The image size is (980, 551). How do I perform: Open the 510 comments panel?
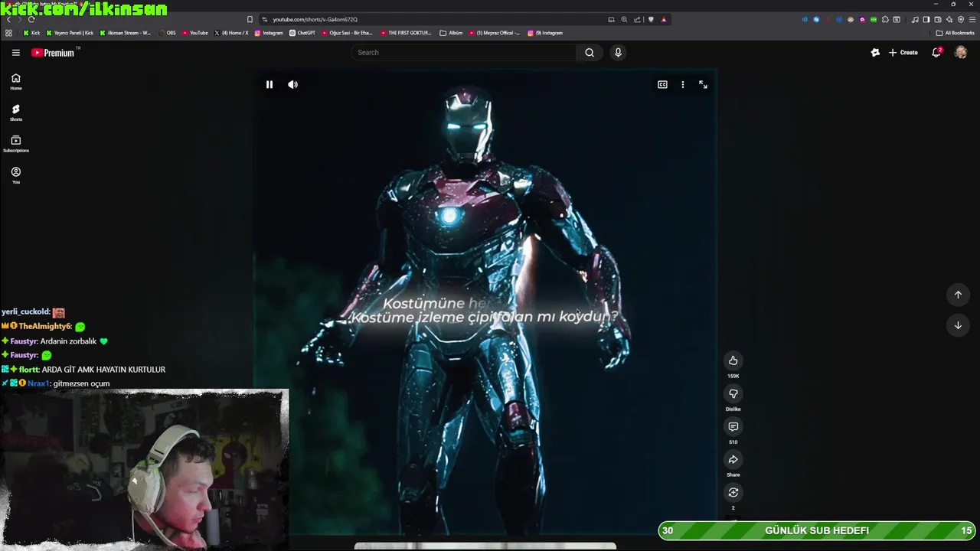733,426
